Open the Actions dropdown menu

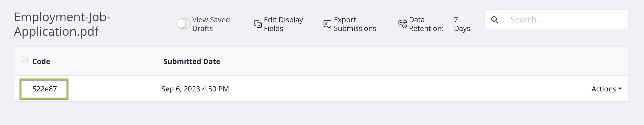coord(604,89)
